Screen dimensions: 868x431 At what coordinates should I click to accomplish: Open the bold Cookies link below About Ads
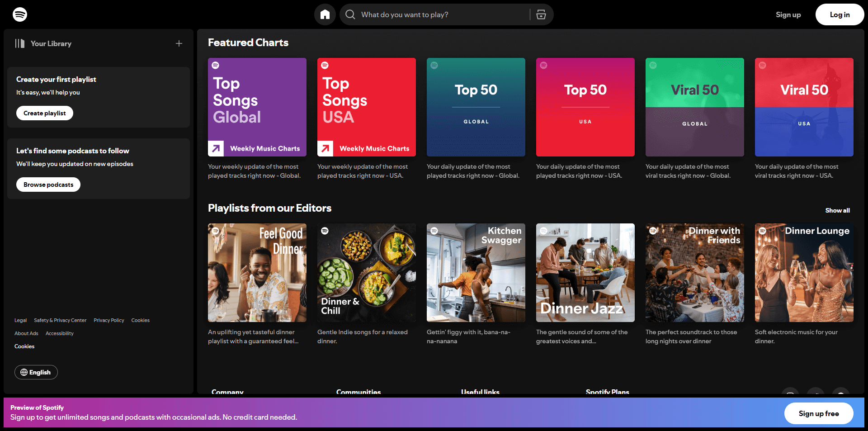(24, 346)
